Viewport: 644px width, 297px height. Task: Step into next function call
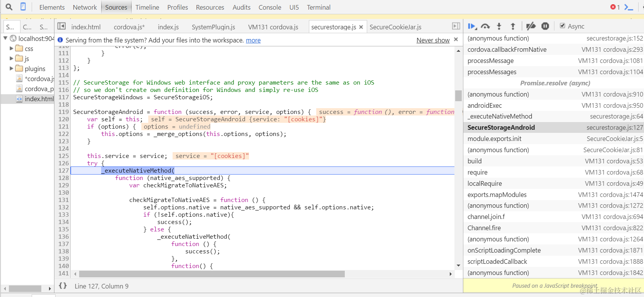499,26
